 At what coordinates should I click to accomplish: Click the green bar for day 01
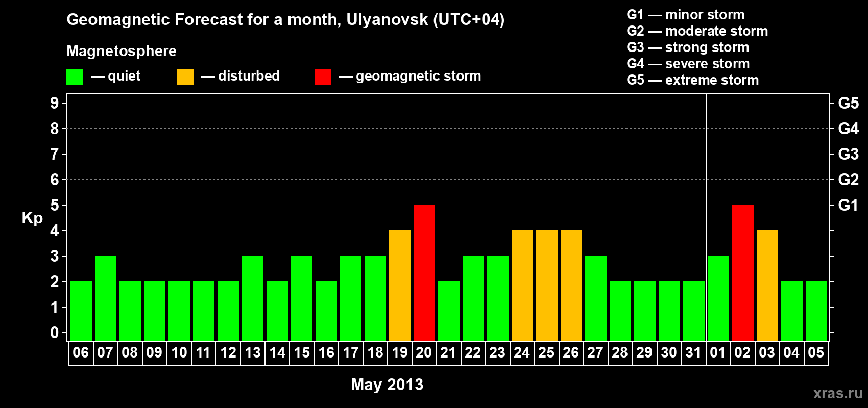coord(718,298)
